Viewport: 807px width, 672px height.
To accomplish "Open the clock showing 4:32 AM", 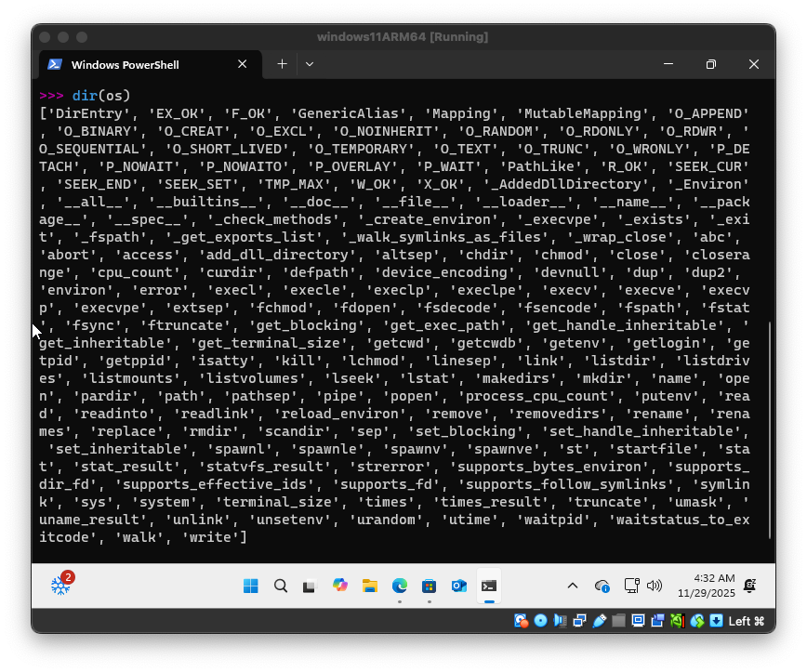I will pyautogui.click(x=706, y=585).
